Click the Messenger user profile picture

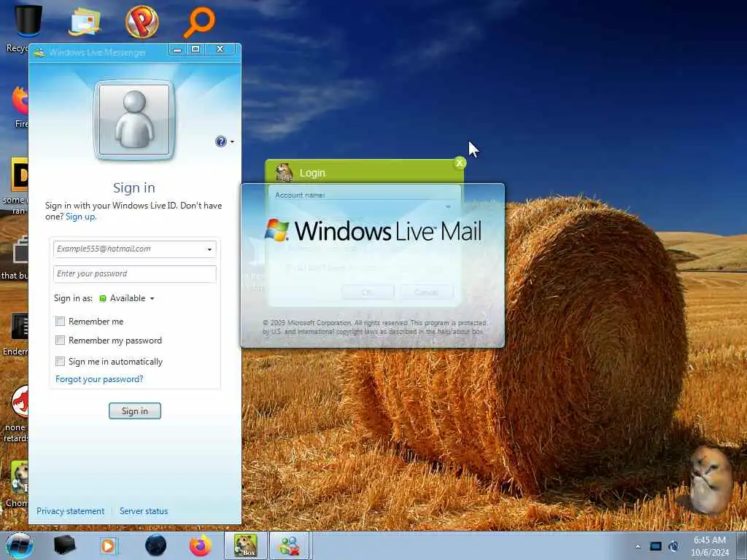click(134, 120)
